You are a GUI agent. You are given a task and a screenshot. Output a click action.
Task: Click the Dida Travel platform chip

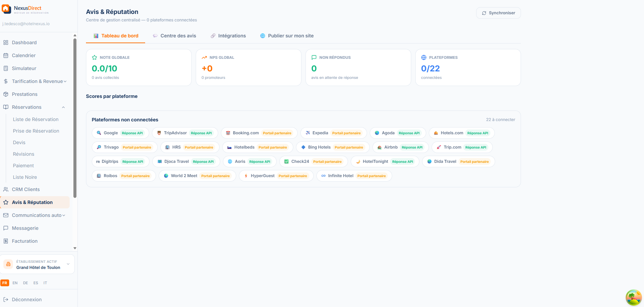click(458, 161)
